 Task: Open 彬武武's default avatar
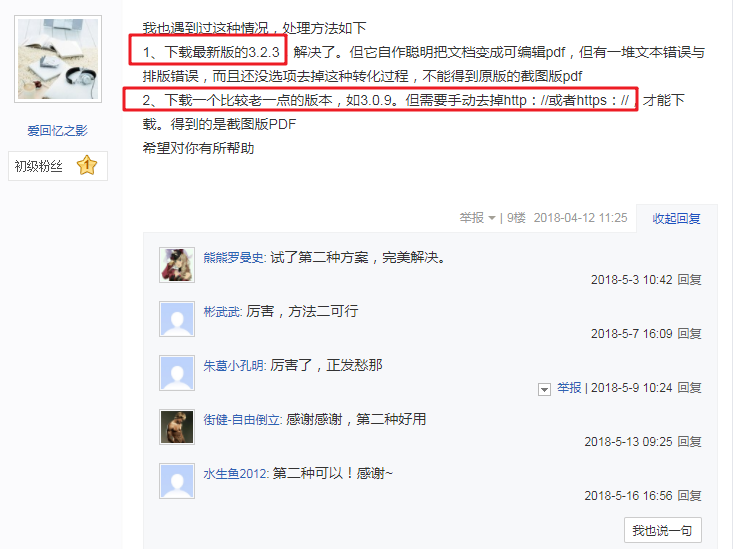177,319
